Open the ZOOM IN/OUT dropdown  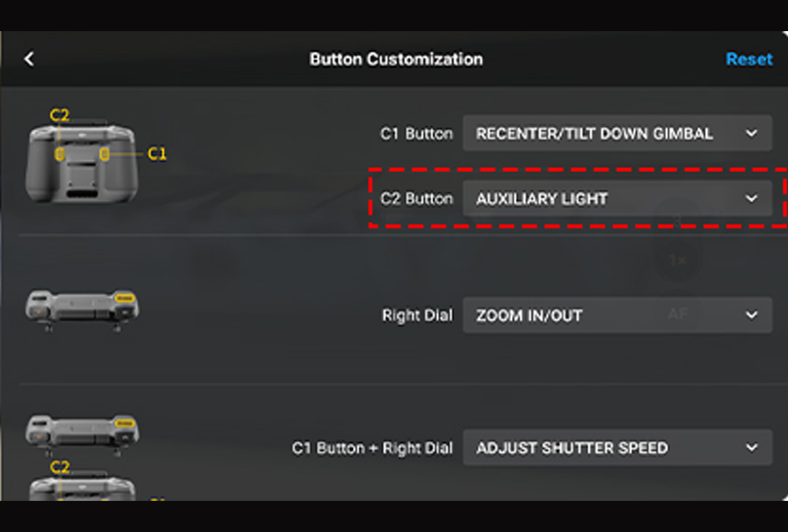(x=617, y=315)
